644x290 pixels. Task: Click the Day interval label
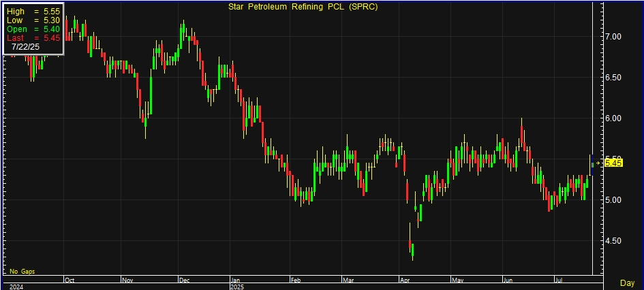[x=627, y=283]
